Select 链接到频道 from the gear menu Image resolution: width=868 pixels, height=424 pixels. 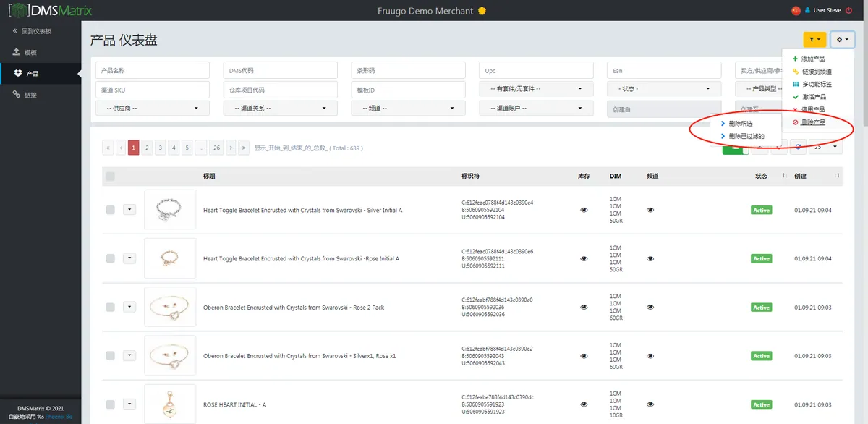pos(817,72)
